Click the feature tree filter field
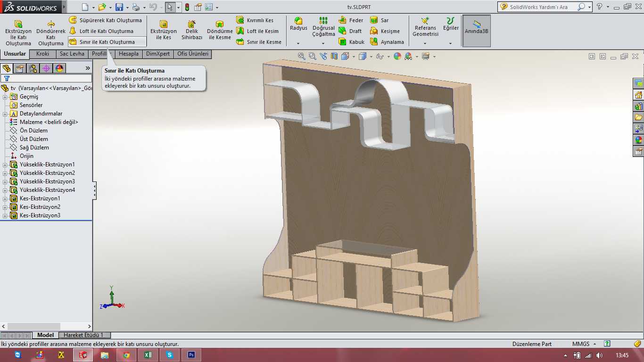Image resolution: width=644 pixels, height=362 pixels. point(46,78)
